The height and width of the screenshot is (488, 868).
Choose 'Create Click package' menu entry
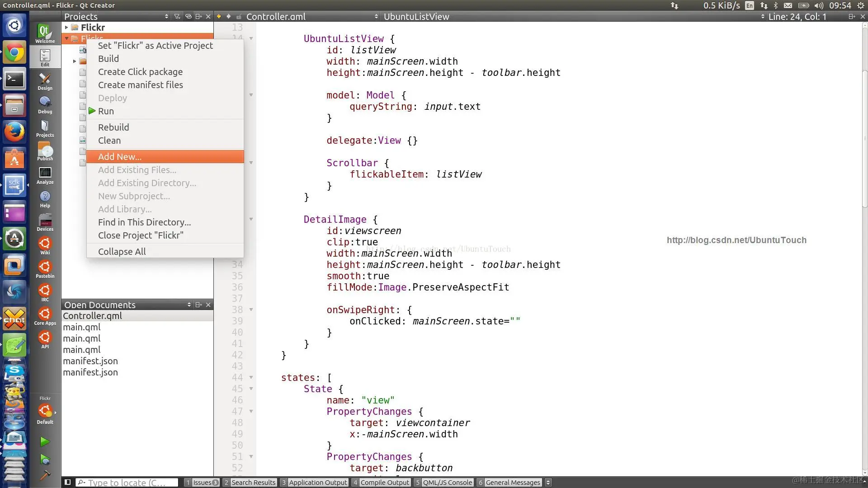(141, 72)
